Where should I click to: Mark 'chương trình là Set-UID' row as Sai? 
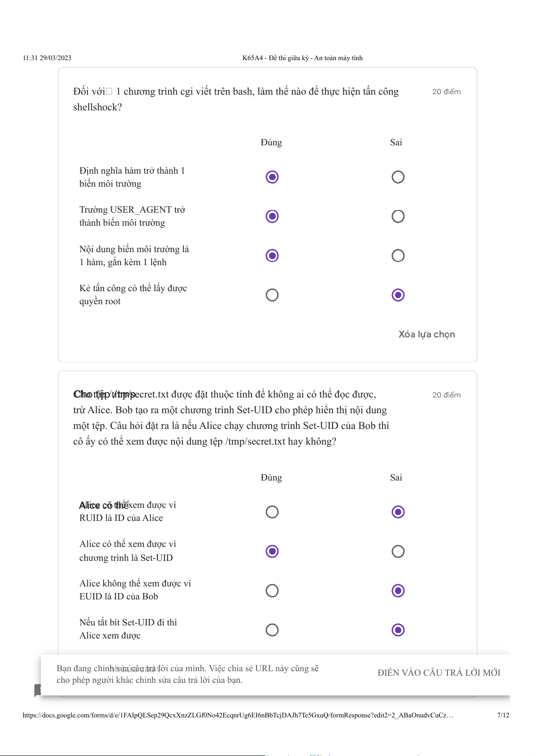point(398,551)
